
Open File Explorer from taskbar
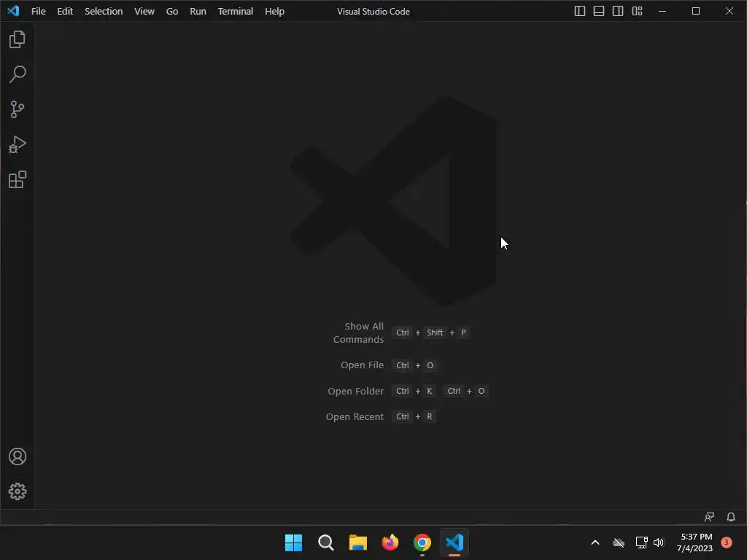[x=357, y=542]
